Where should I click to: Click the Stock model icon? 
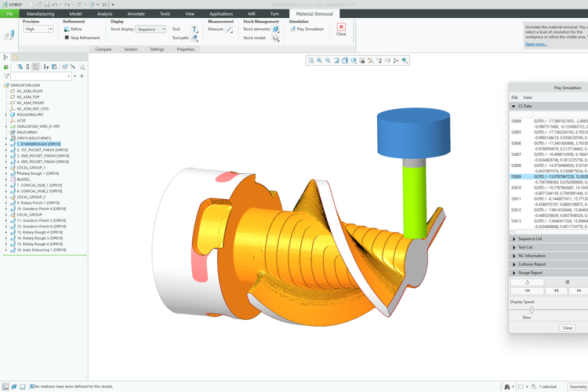pos(274,38)
